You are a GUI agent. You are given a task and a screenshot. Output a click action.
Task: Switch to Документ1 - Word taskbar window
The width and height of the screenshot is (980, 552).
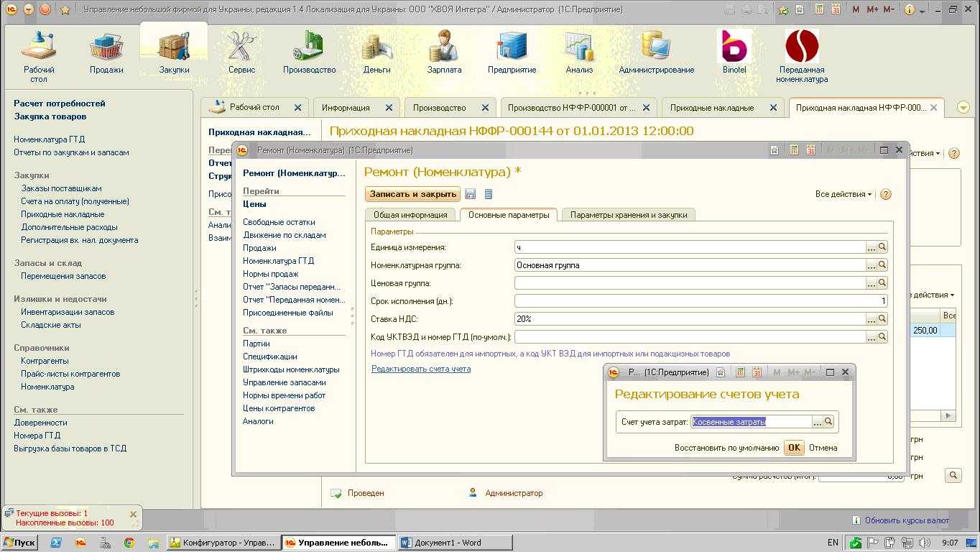point(456,543)
